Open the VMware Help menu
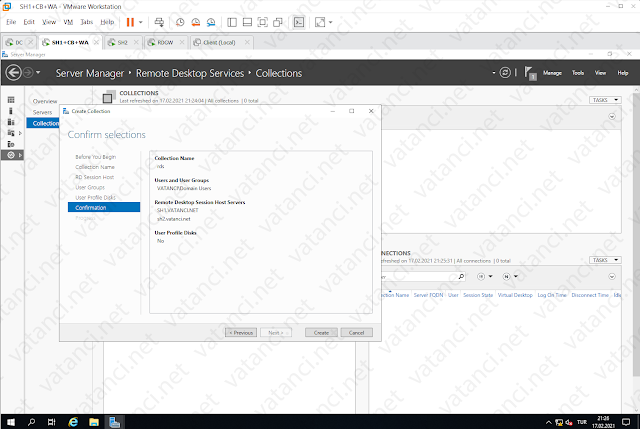Viewport: 640px width, 429px height. point(107,22)
